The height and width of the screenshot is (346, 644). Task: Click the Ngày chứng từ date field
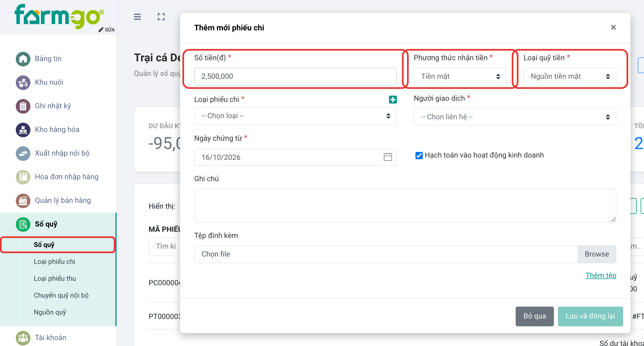pos(295,157)
